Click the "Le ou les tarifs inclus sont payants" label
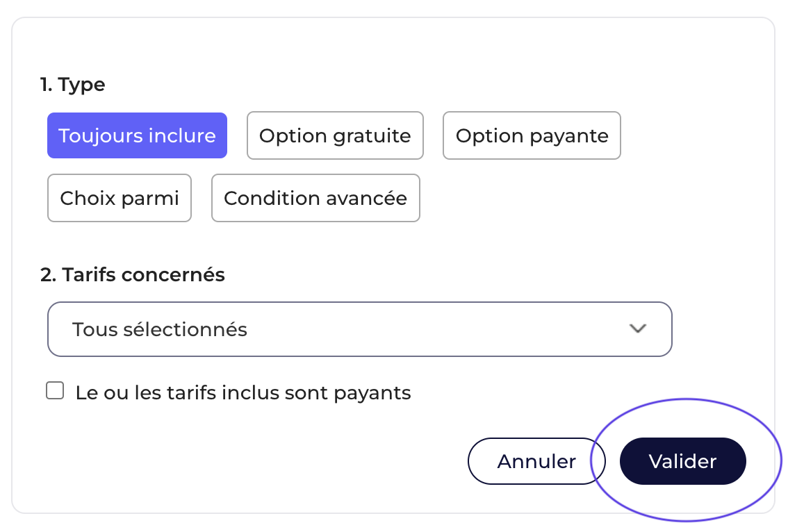The image size is (788, 532). click(x=243, y=393)
